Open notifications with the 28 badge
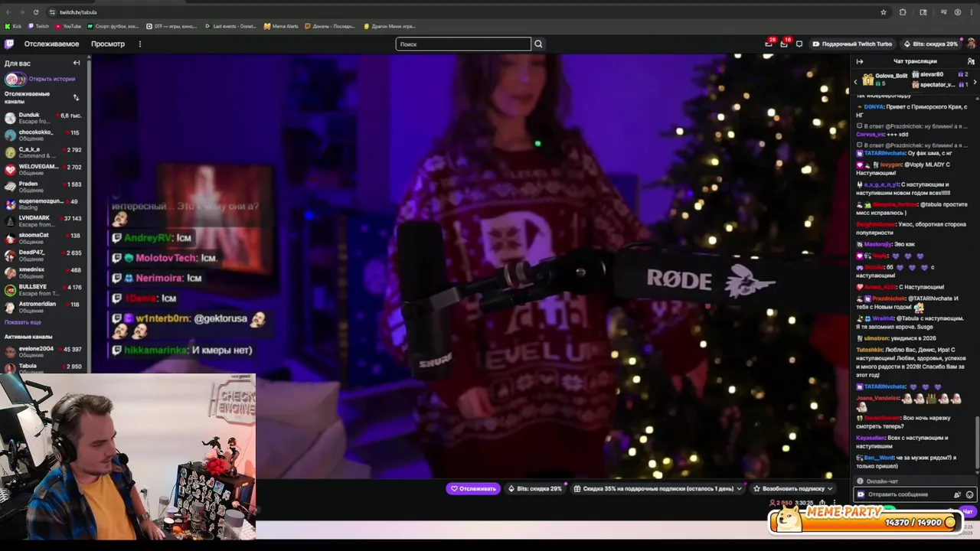 (769, 44)
